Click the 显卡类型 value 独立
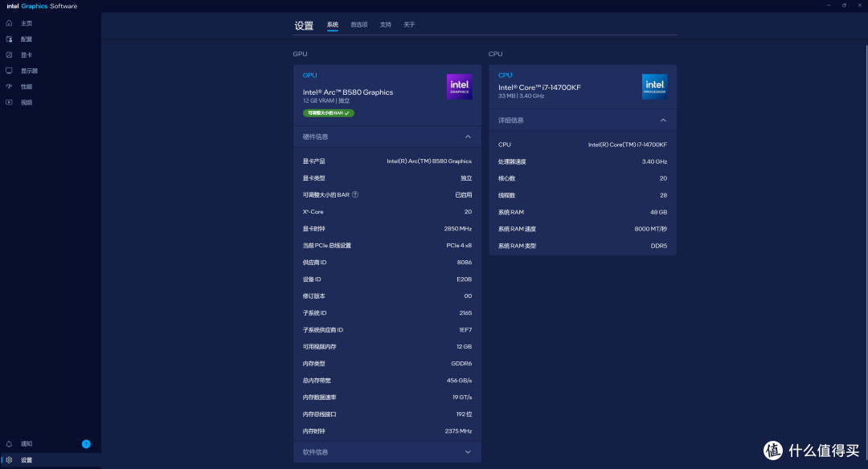The width and height of the screenshot is (868, 469). click(x=466, y=178)
